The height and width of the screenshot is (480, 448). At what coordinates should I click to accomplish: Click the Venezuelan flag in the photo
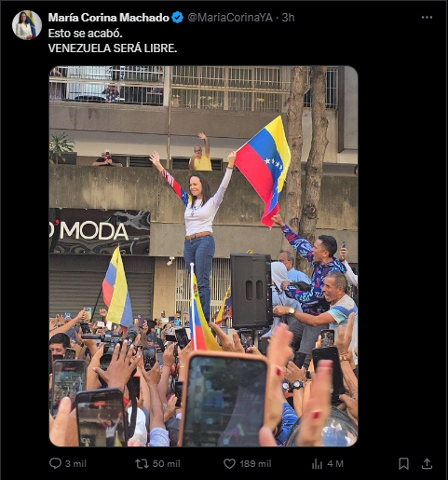tap(263, 171)
